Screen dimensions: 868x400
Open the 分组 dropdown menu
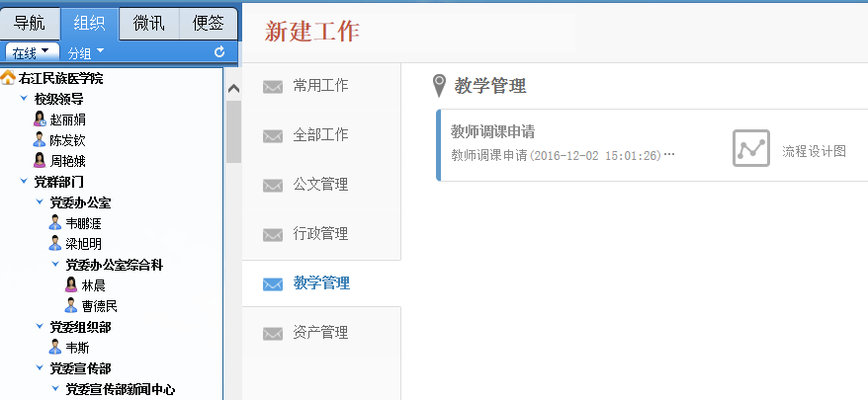click(86, 52)
